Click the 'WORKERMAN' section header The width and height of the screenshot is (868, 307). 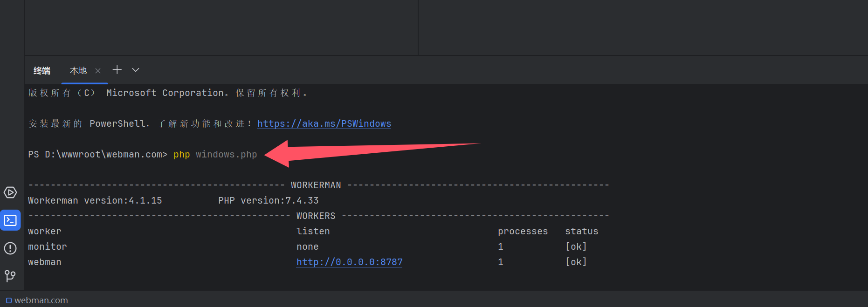316,185
